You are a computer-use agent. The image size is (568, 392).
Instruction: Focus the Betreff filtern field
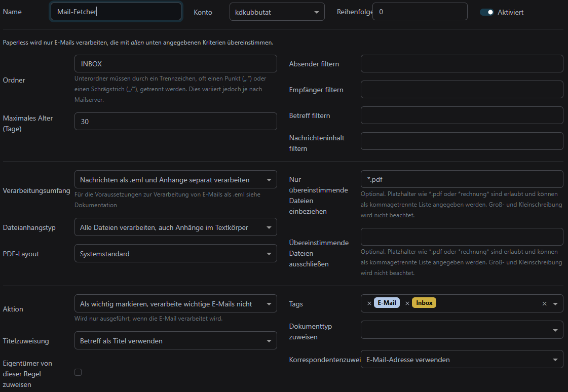click(462, 115)
